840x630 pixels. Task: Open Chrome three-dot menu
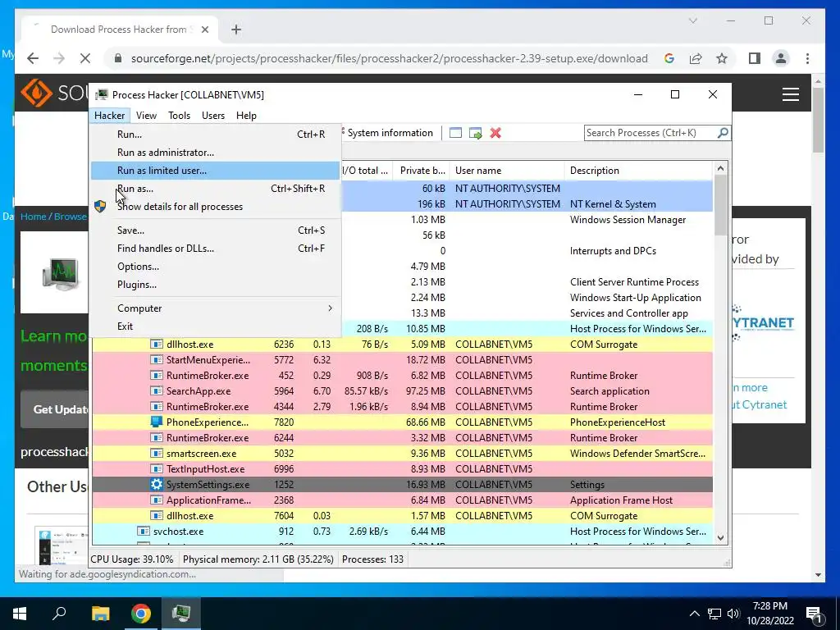(x=807, y=58)
